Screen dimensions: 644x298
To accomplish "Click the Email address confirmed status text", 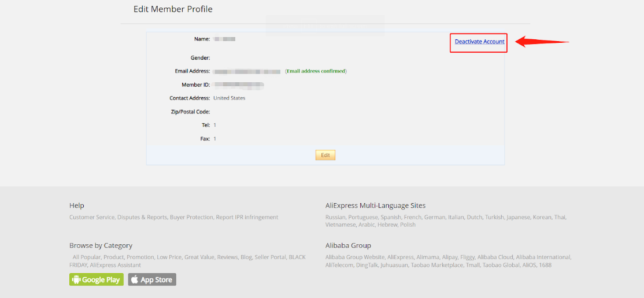I will pyautogui.click(x=316, y=71).
